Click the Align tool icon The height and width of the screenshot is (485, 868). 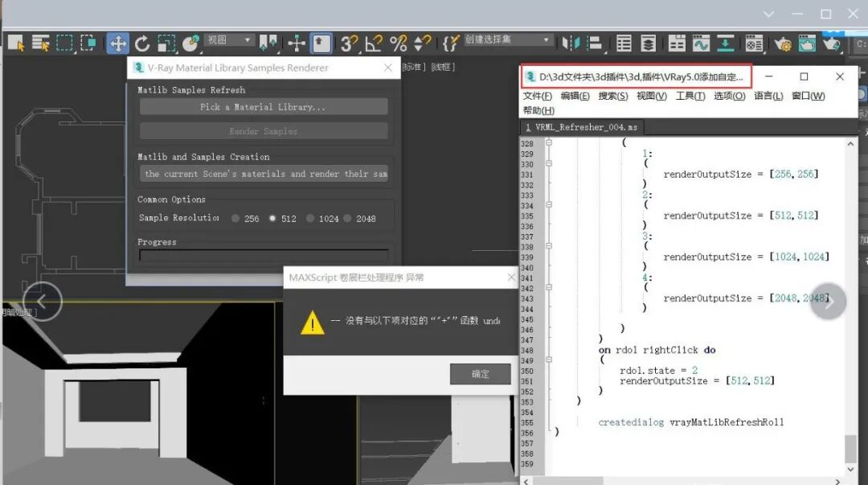click(x=595, y=43)
